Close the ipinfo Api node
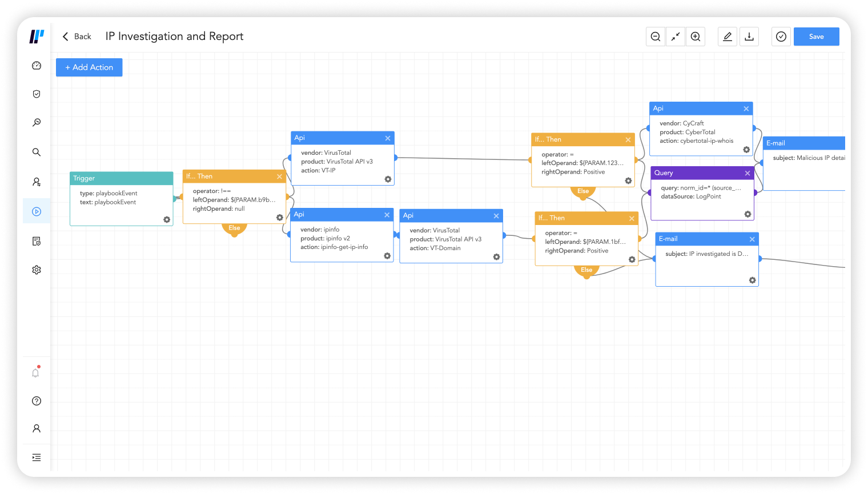This screenshot has width=868, height=494. 387,215
